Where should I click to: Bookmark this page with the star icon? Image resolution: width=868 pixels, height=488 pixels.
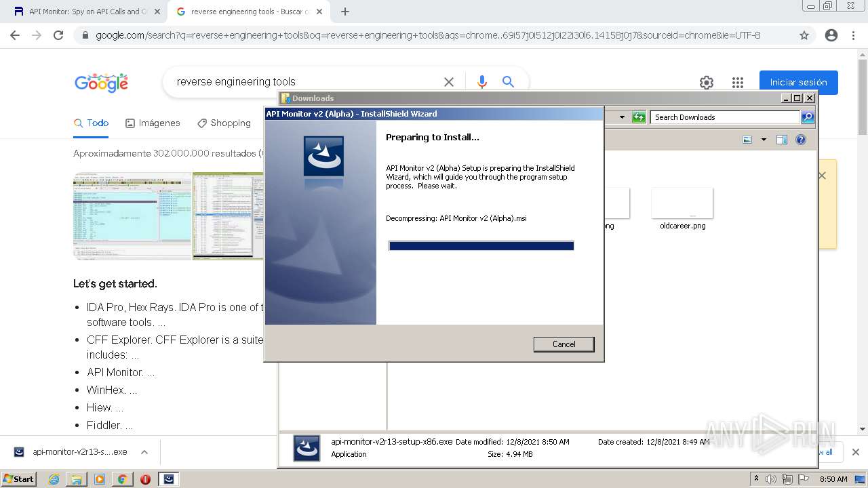pyautogui.click(x=804, y=35)
